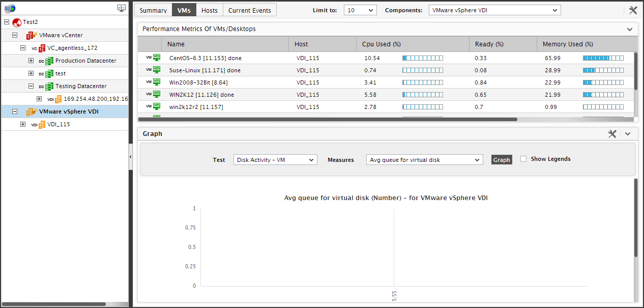
Task: Toggle the Show Legends checkbox
Action: 523,159
